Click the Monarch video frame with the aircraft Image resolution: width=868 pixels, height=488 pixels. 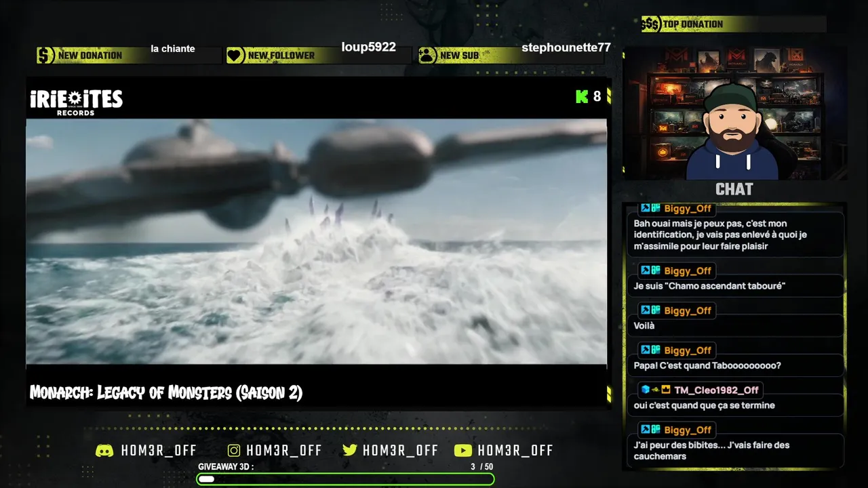coord(316,242)
